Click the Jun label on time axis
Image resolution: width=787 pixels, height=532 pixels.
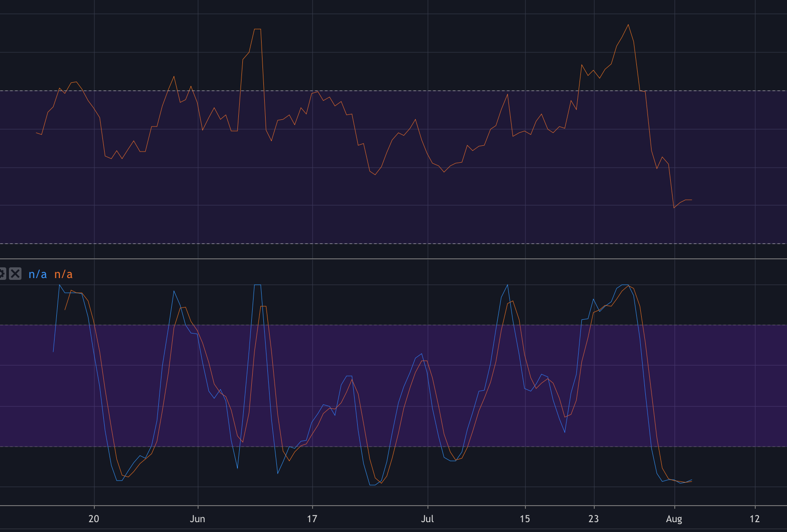(197, 519)
